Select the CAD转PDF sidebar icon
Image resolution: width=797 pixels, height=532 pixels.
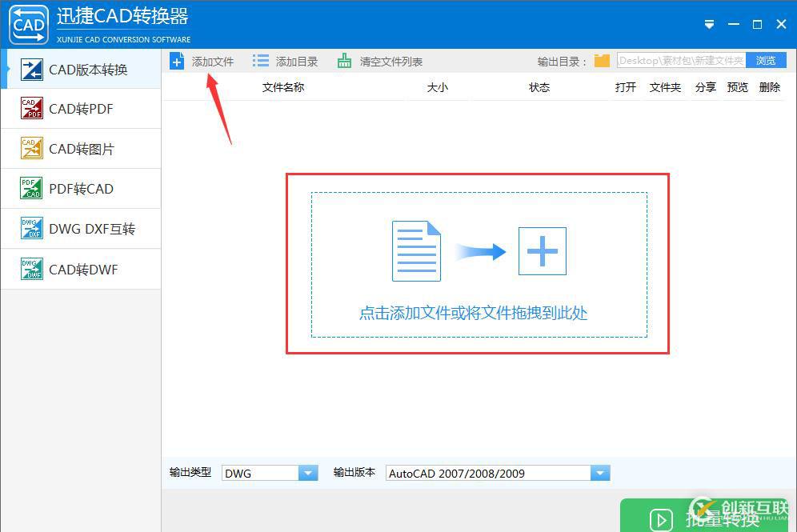point(30,108)
